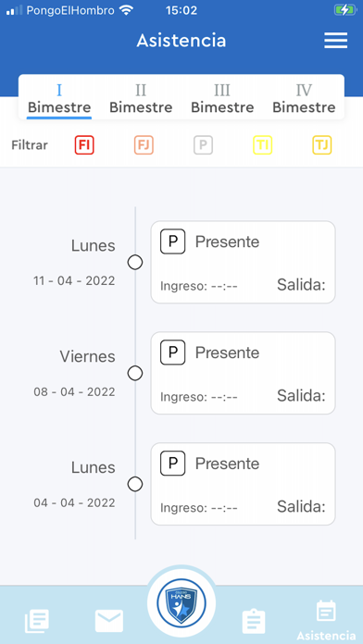Select the IV Bimestre tab
Viewport: 363px width, 644px height.
(x=304, y=99)
